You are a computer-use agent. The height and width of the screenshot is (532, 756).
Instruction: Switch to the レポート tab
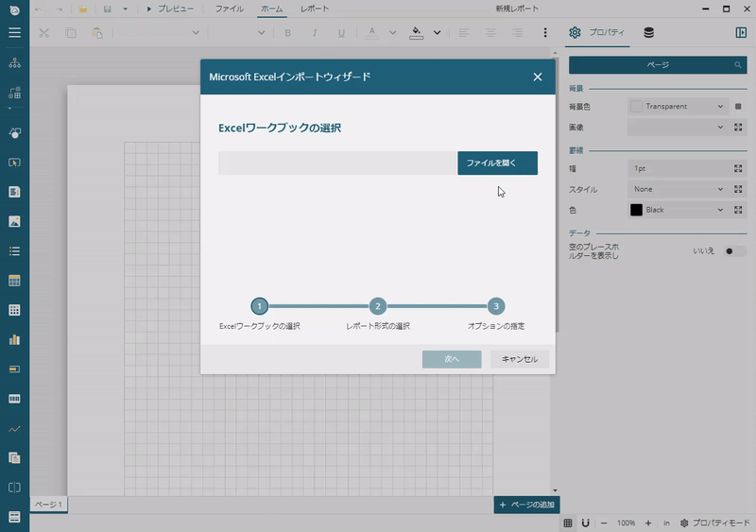pyautogui.click(x=315, y=9)
